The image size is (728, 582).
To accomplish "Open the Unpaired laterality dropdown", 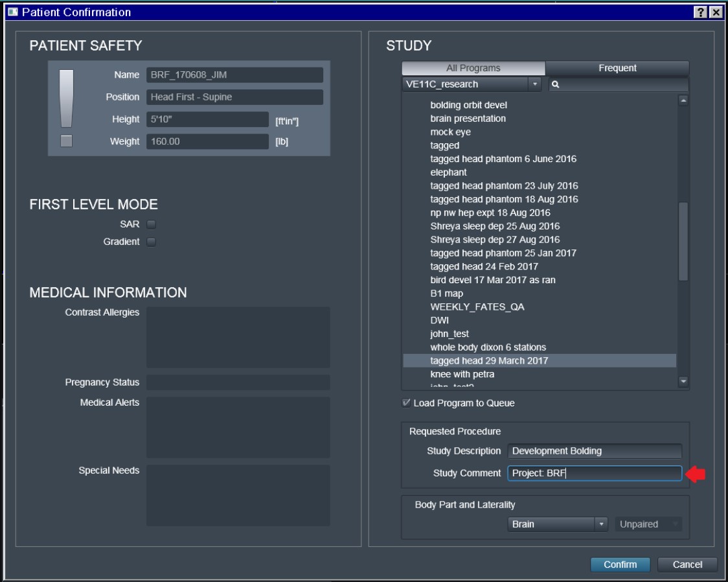I will click(648, 524).
